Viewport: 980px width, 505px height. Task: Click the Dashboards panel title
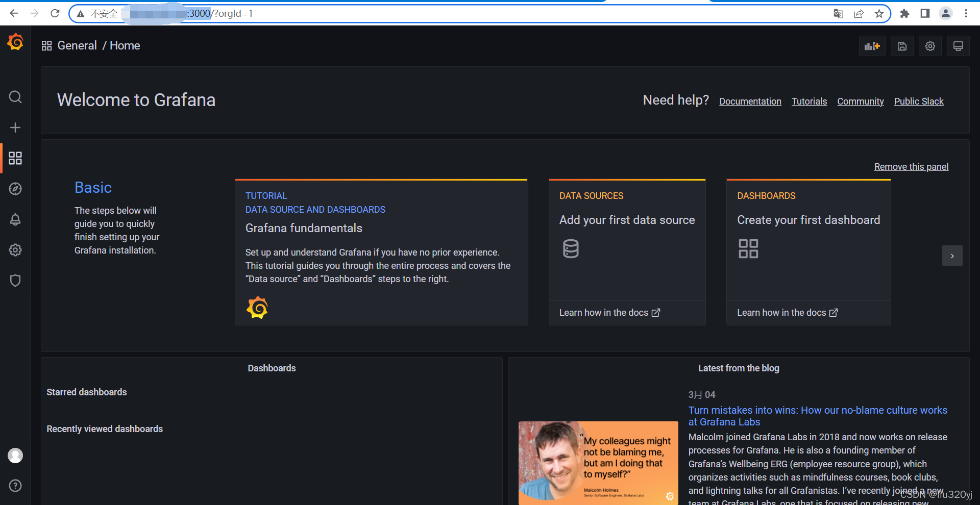point(272,368)
